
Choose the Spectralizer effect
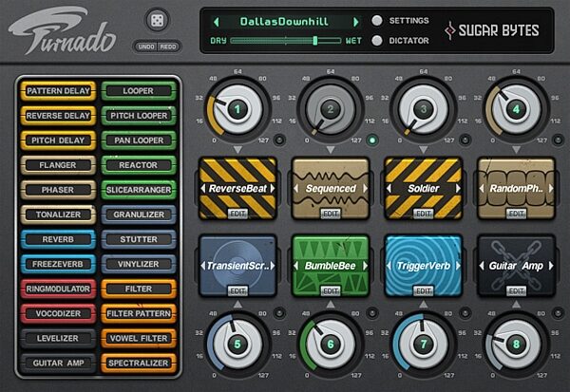139,363
